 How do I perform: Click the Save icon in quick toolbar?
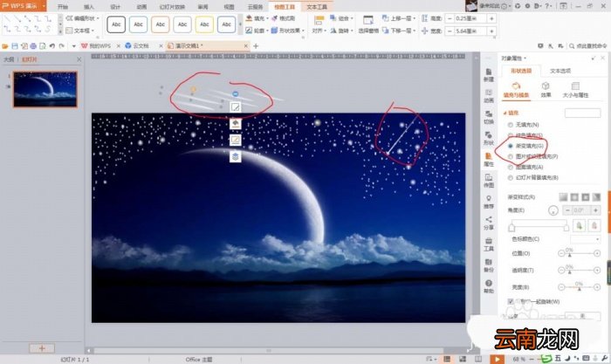[x=15, y=46]
